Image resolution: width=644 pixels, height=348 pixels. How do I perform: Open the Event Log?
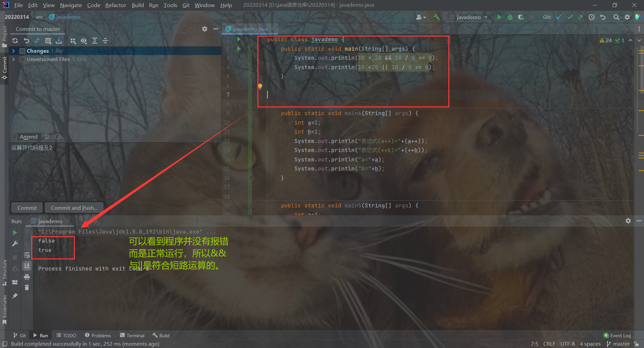coord(617,335)
